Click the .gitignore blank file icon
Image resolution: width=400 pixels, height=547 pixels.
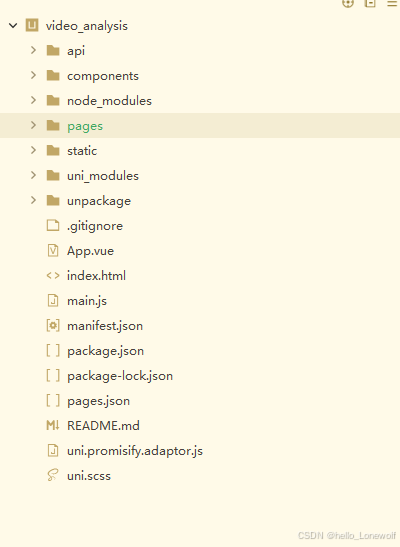click(x=53, y=225)
